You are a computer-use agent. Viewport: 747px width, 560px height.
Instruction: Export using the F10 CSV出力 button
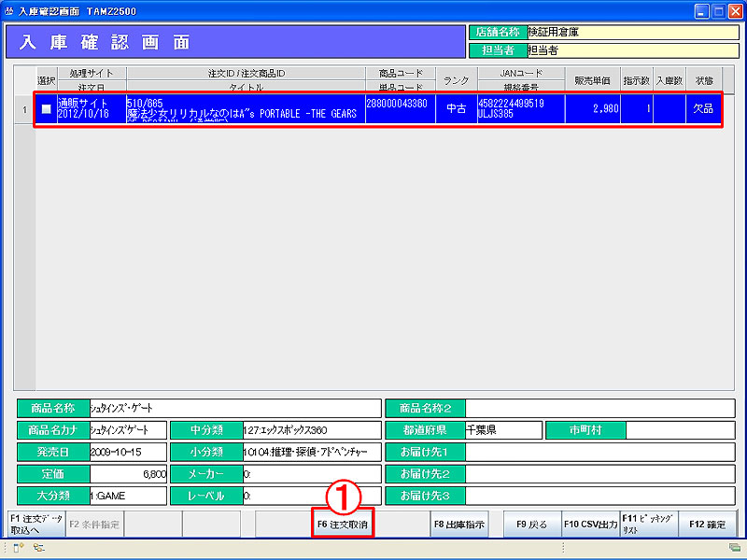590,525
